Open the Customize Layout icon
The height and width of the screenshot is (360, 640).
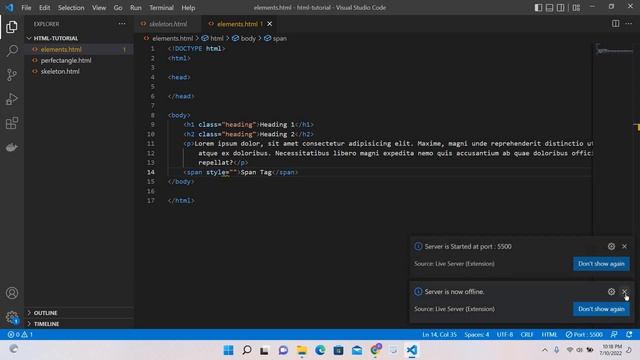[x=576, y=7]
